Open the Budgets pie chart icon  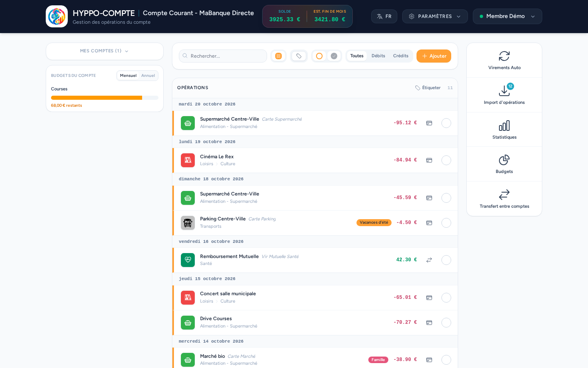[x=504, y=160]
